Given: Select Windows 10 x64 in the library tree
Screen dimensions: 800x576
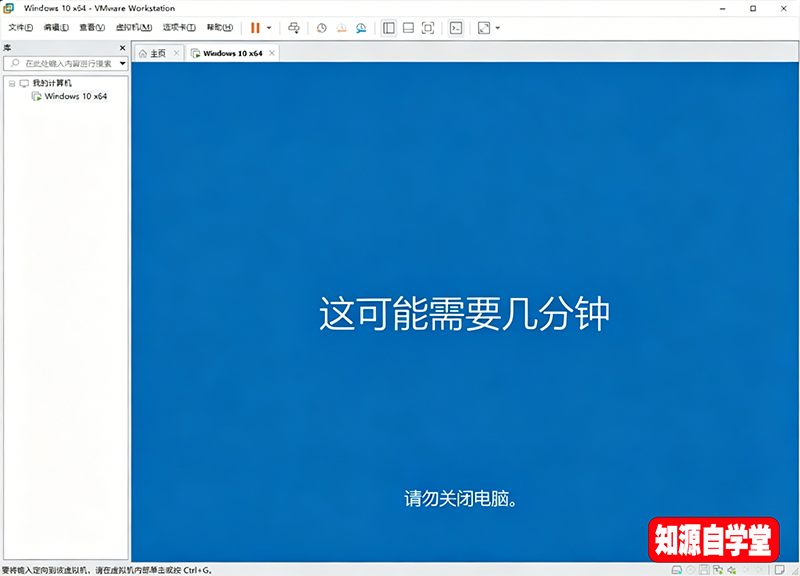Looking at the screenshot, I should [x=75, y=97].
